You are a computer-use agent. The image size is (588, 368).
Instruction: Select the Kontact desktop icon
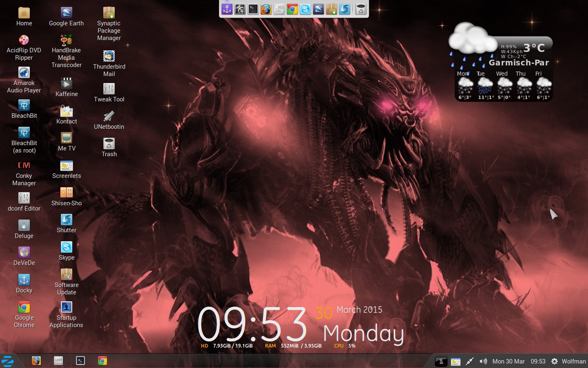(67, 114)
